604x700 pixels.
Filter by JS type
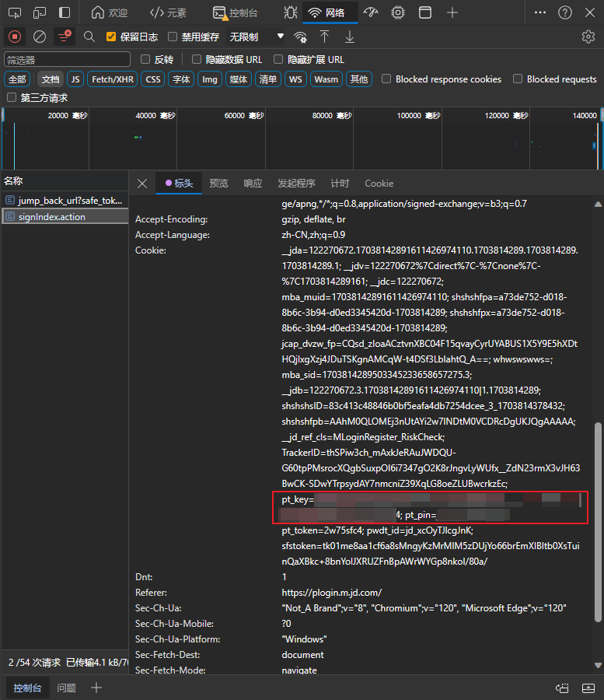pyautogui.click(x=75, y=79)
